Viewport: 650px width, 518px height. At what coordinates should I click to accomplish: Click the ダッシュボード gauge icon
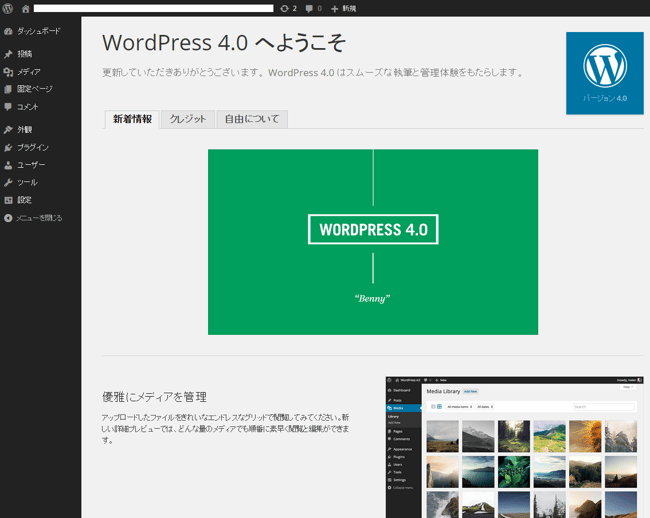pos(8,31)
